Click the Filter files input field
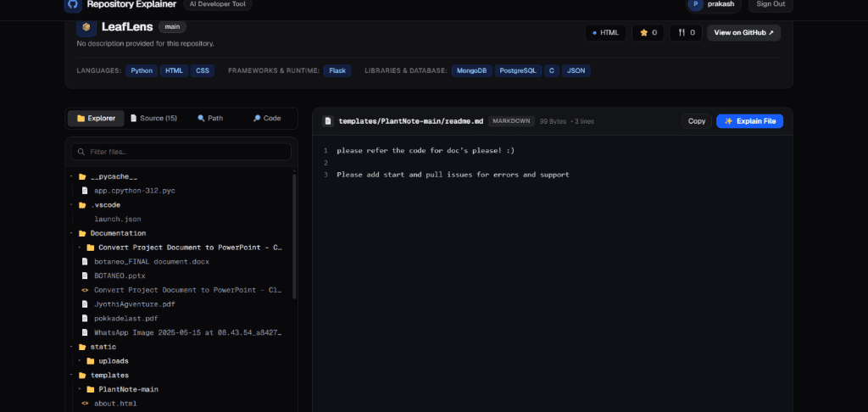The image size is (868, 412). [x=181, y=152]
